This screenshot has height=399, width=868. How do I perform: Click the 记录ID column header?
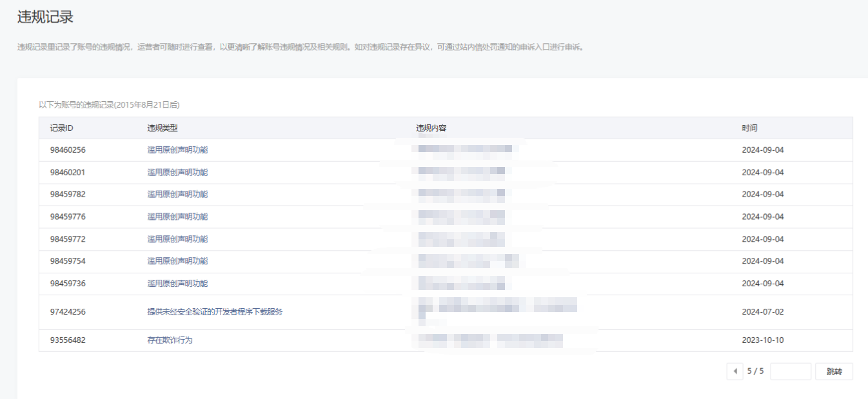point(62,128)
